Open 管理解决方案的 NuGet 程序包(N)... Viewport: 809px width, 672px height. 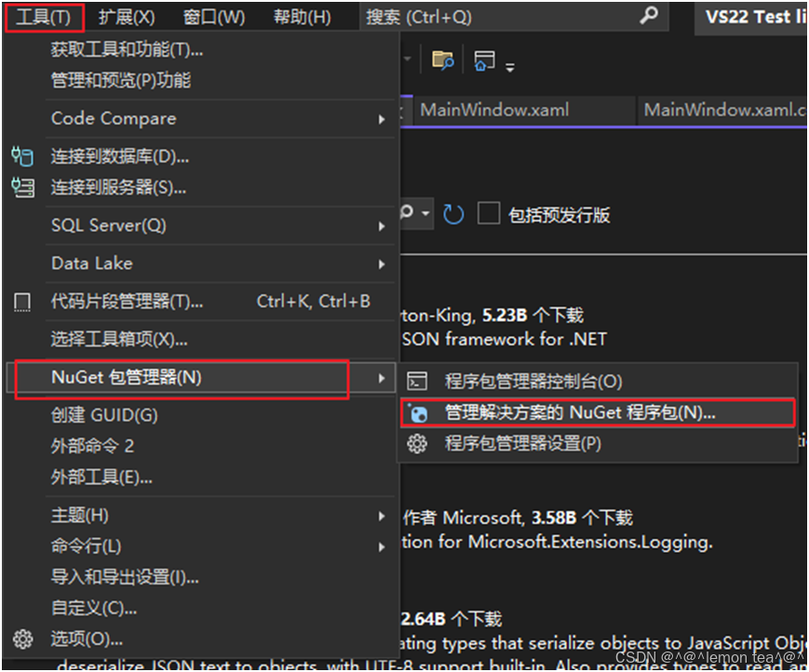598,412
